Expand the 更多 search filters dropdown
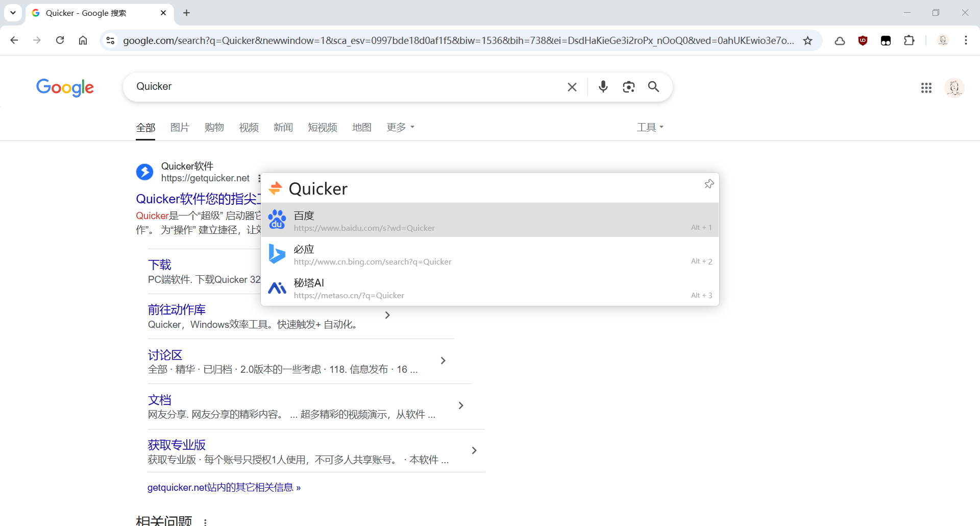The image size is (980, 526). [401, 127]
